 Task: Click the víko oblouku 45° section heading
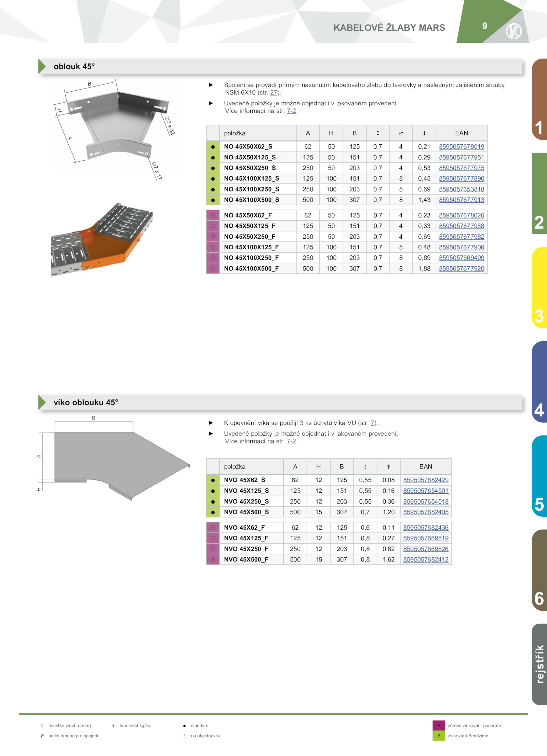[x=86, y=402]
